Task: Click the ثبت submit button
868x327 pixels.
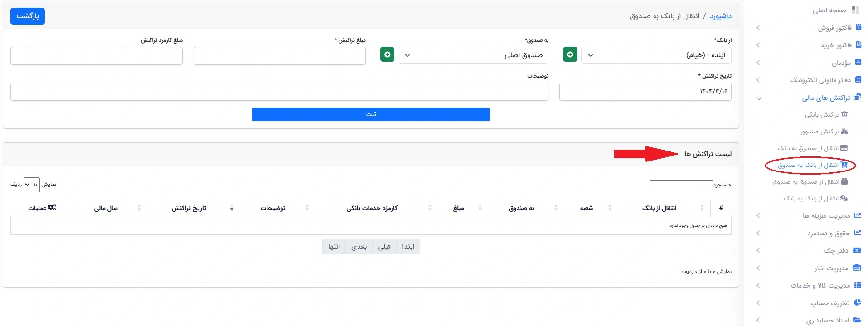Action: 371,114
